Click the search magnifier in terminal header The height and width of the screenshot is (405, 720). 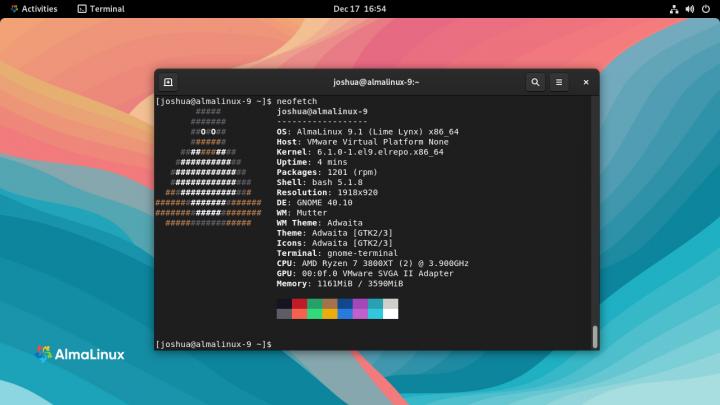[x=536, y=82]
